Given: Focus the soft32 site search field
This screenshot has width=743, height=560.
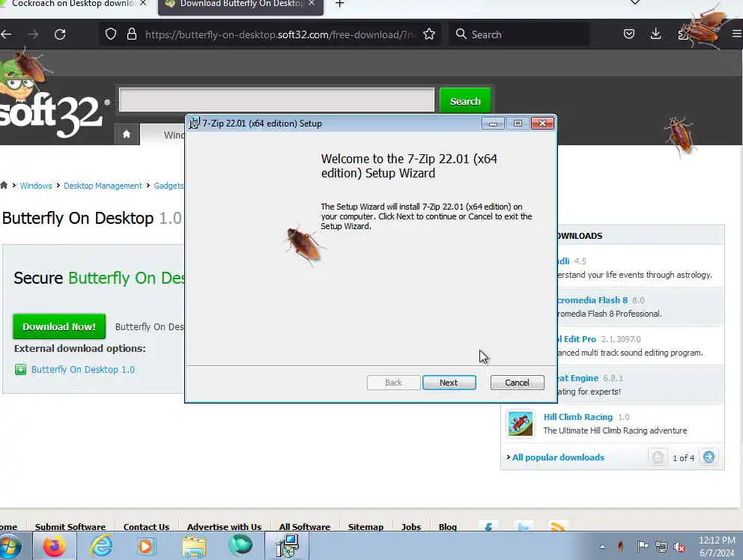Looking at the screenshot, I should click(x=276, y=100).
